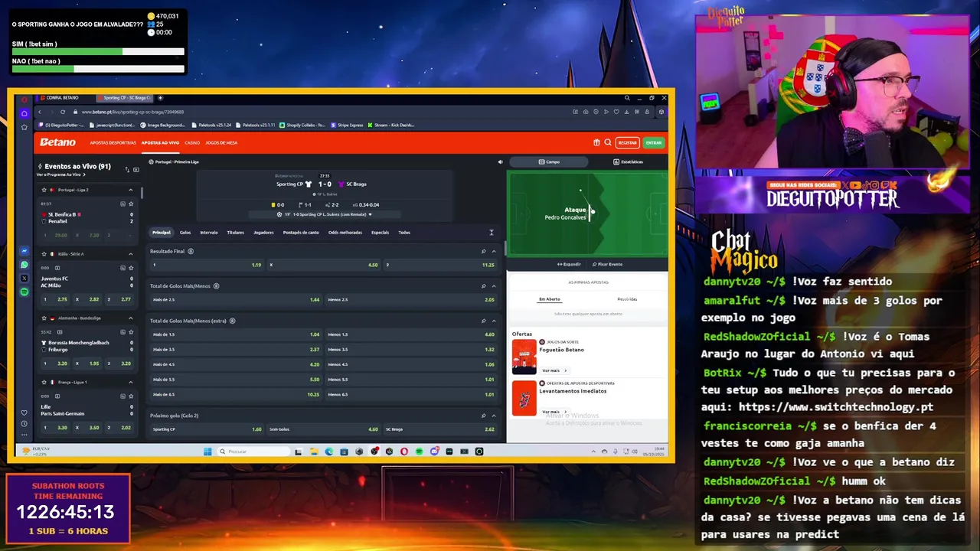Collapse Total de Golos Mais/Menos (extra) market

[x=494, y=321]
